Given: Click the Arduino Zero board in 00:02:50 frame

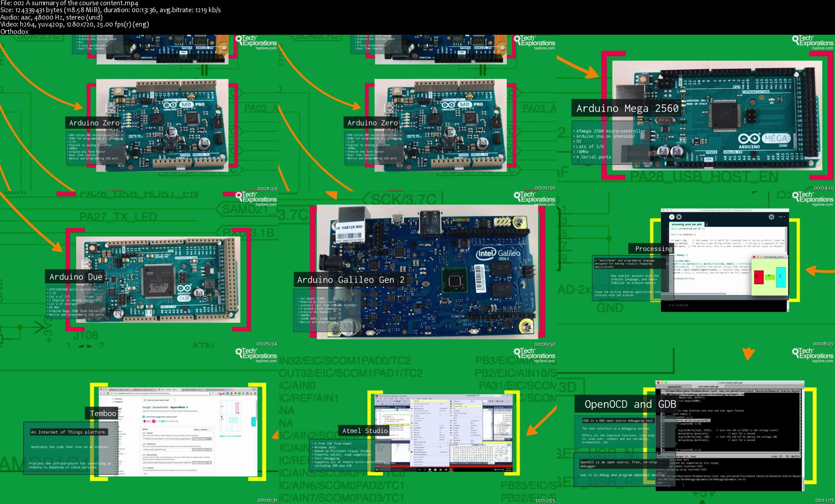Looking at the screenshot, I should 441,125.
